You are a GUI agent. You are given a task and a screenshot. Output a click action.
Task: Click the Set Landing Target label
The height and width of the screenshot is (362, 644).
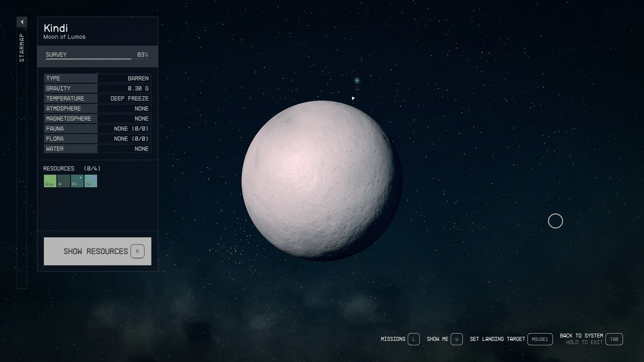[x=497, y=339]
